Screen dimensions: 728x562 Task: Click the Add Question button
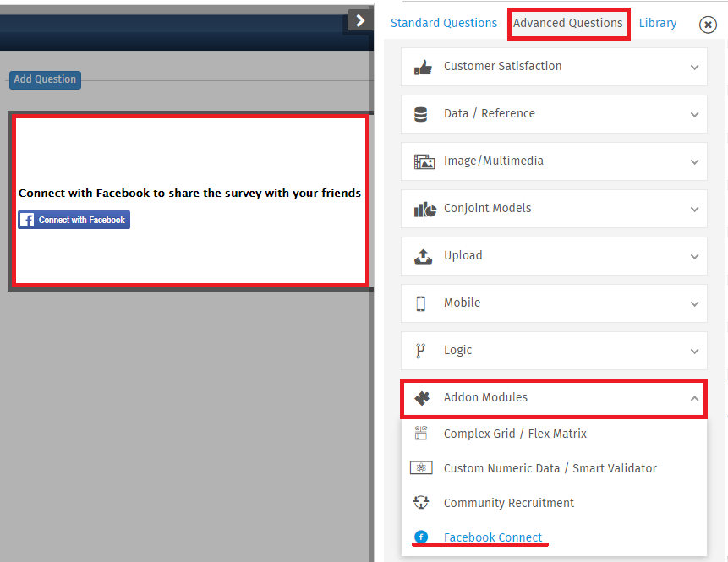click(x=45, y=79)
